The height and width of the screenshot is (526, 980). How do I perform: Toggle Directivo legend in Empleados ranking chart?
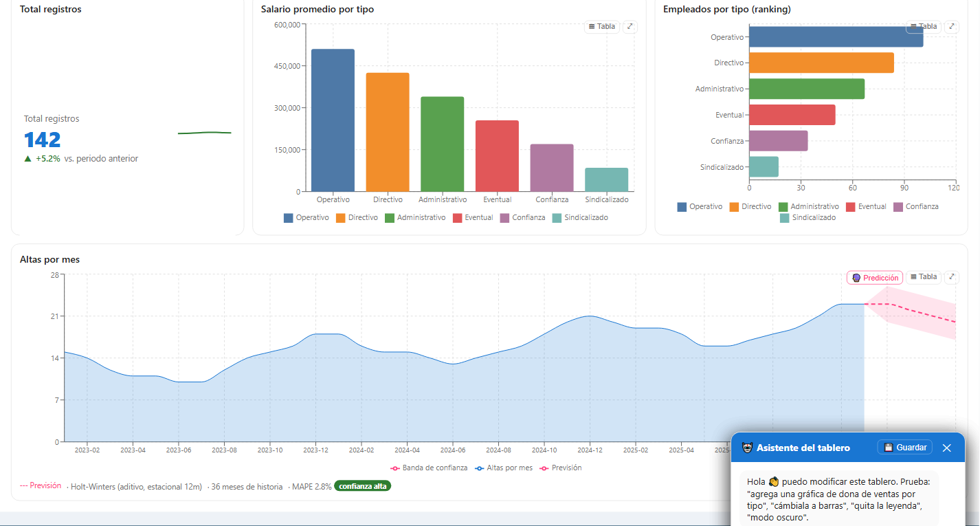[750, 207]
